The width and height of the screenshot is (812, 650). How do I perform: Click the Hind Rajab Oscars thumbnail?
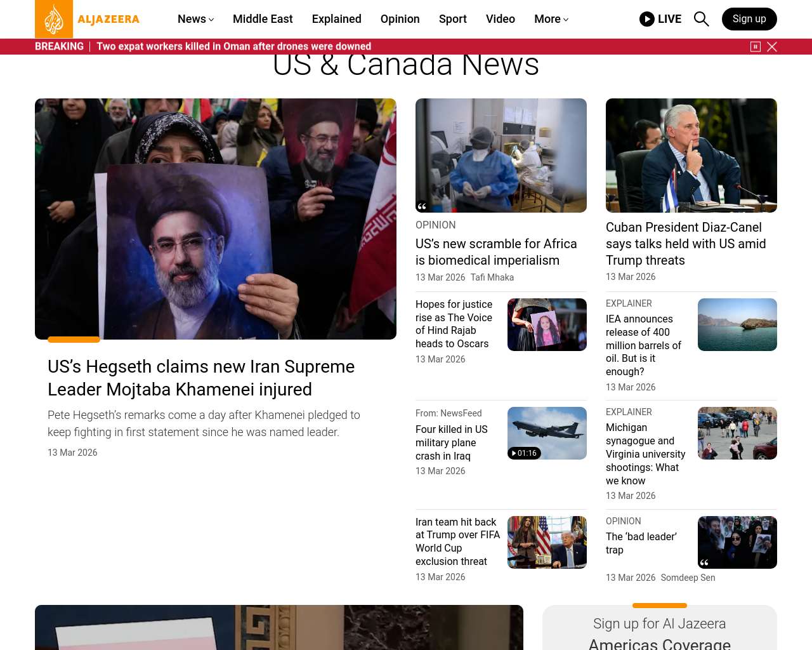click(x=547, y=324)
